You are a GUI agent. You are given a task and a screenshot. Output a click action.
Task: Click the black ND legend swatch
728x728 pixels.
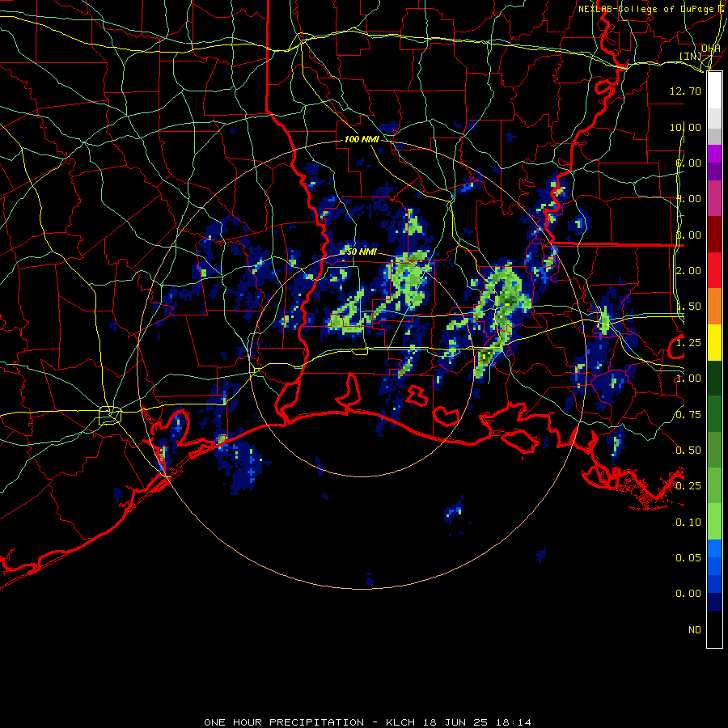tap(714, 629)
